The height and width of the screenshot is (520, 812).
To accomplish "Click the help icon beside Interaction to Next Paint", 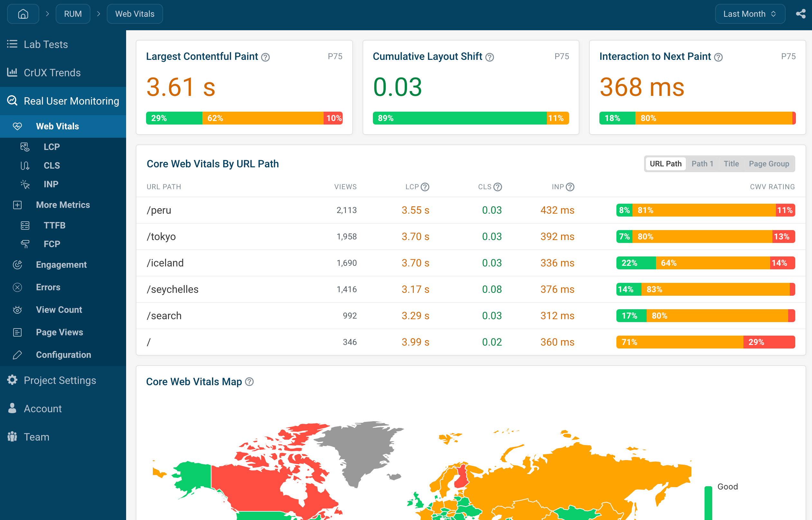I will pyautogui.click(x=718, y=57).
